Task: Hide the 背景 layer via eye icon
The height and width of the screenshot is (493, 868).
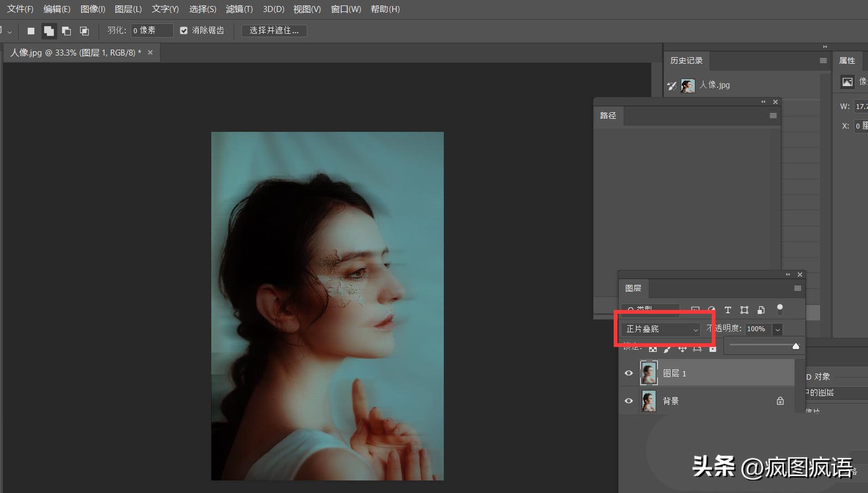Action: [629, 401]
